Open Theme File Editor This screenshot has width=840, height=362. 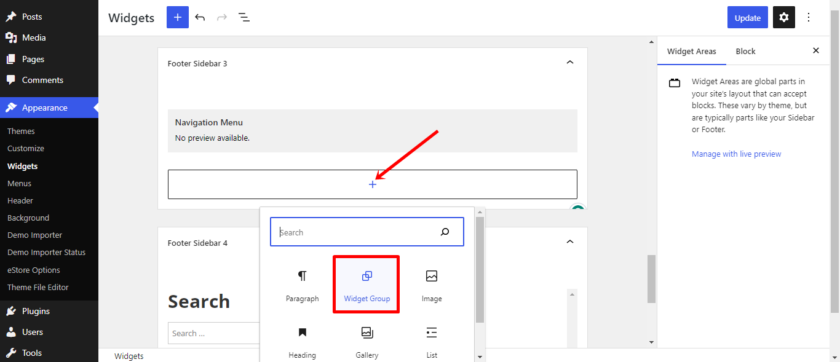point(38,287)
